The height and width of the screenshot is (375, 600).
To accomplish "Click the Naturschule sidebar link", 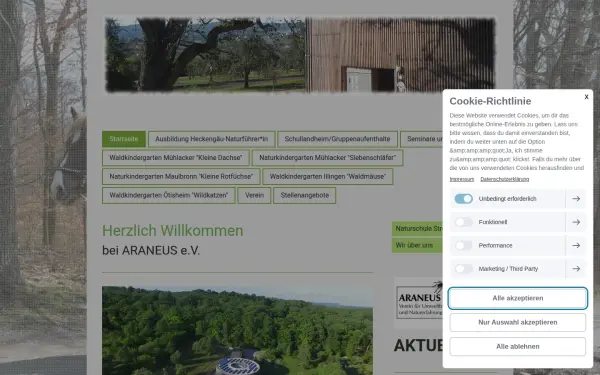I will [x=417, y=228].
